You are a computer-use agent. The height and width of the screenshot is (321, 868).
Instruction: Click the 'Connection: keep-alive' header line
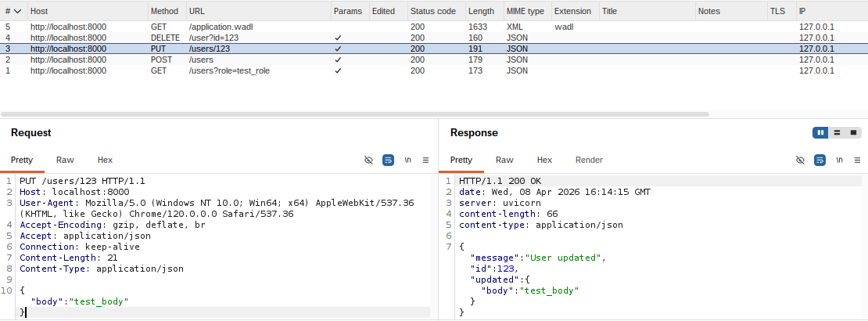coord(80,247)
